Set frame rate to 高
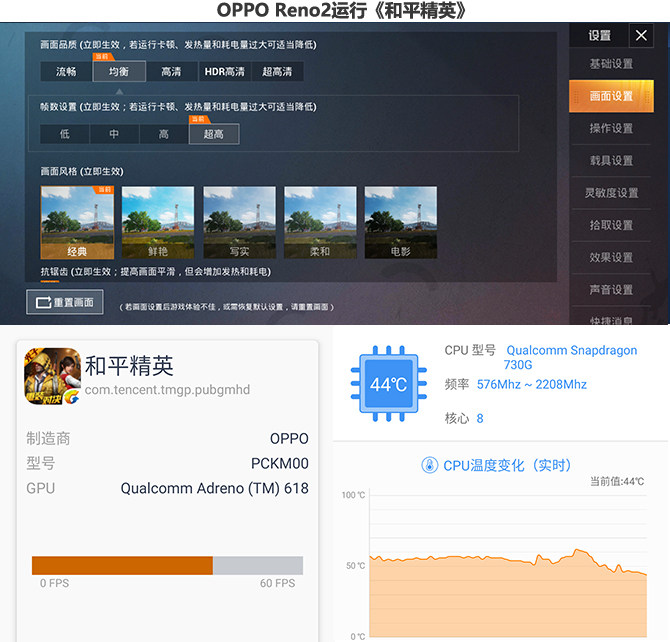The height and width of the screenshot is (642, 670). click(x=164, y=134)
